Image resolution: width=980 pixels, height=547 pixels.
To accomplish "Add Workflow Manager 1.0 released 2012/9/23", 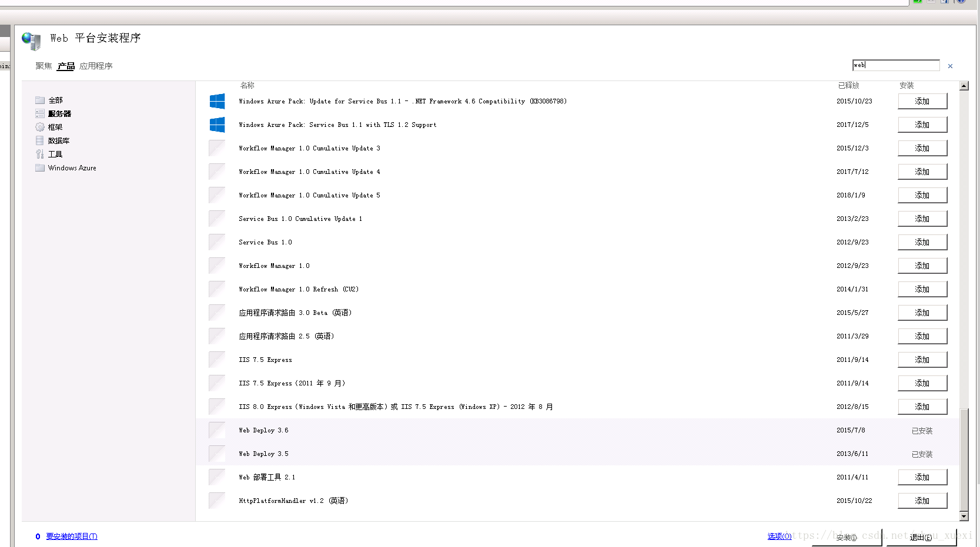I will (x=922, y=266).
